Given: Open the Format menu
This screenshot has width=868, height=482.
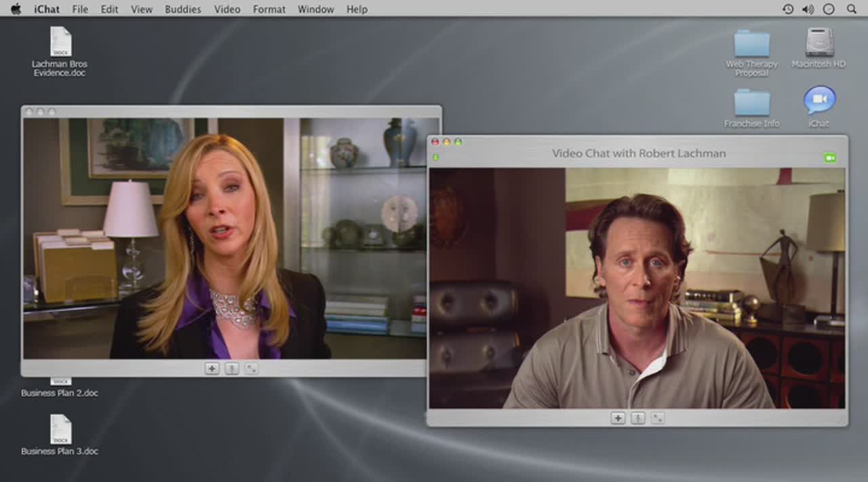Looking at the screenshot, I should [269, 9].
